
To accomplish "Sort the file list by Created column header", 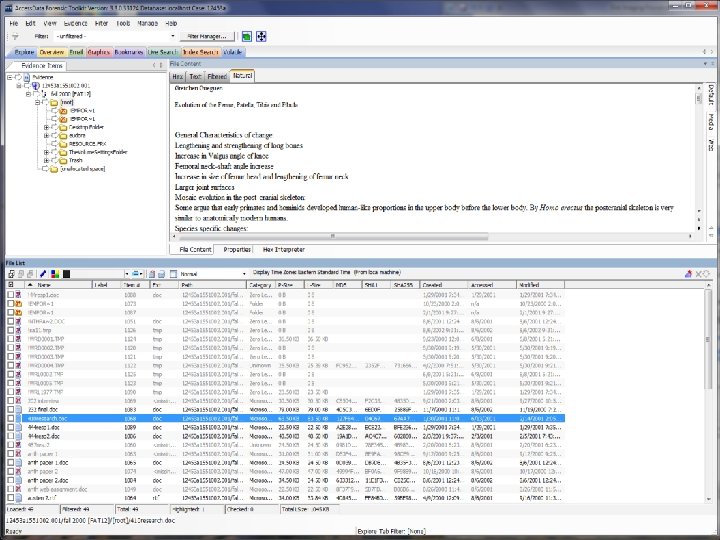I will pyautogui.click(x=443, y=285).
